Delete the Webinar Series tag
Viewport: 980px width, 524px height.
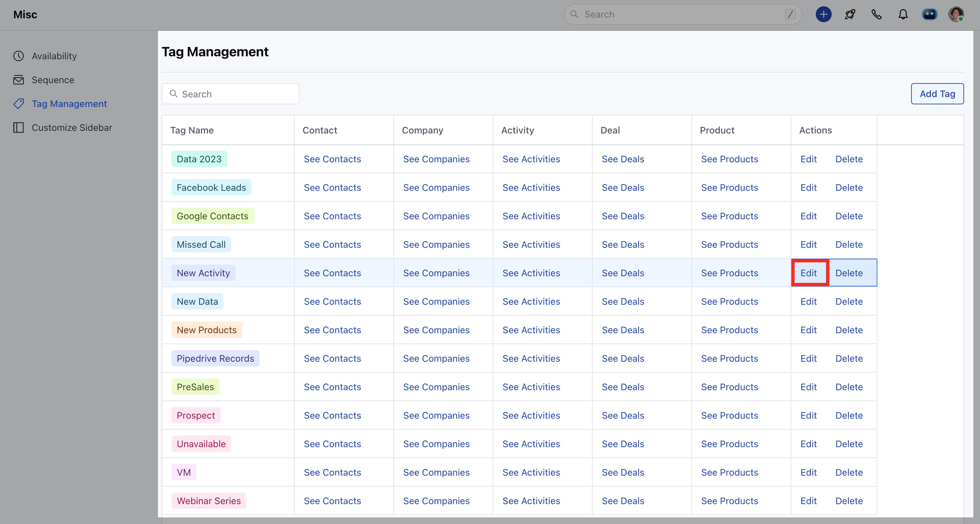click(849, 501)
